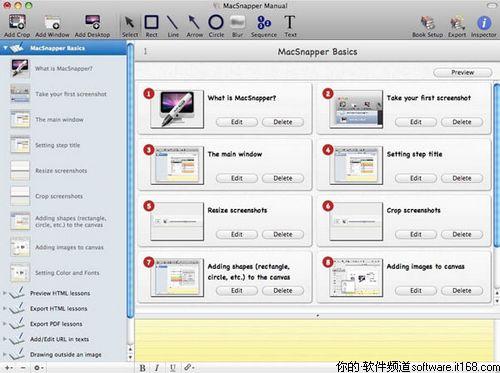Edit the Adding shapes step

pos(237,291)
